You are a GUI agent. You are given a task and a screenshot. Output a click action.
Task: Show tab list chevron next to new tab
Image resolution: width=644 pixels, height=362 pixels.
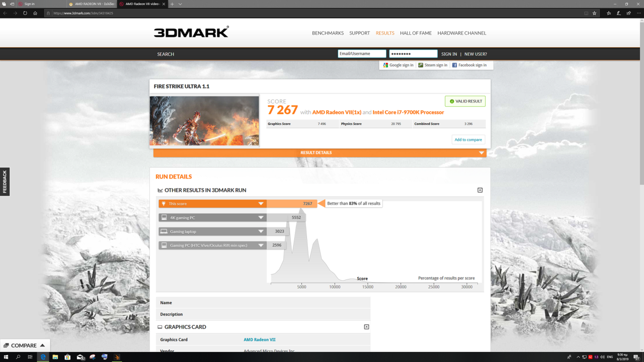click(x=180, y=4)
